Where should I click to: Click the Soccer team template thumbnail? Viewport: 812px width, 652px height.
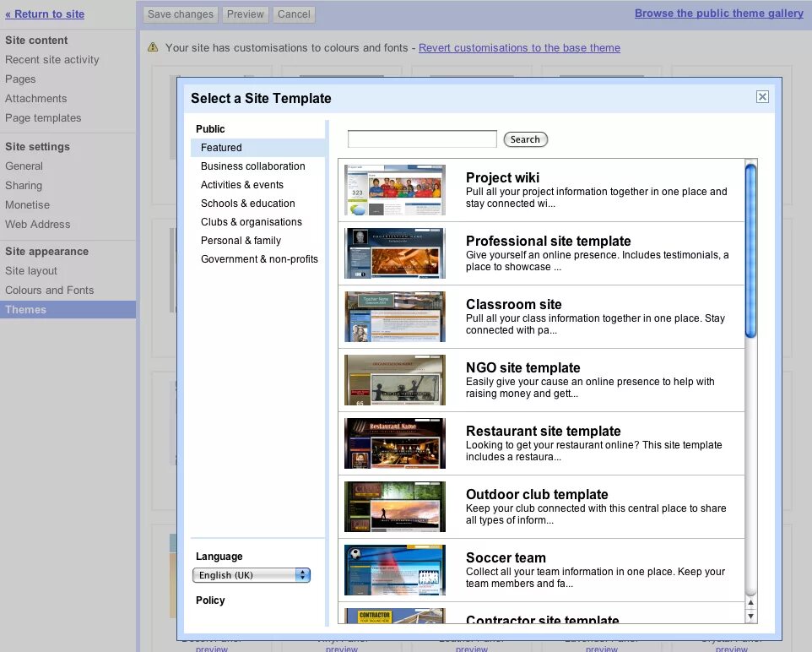[393, 569]
